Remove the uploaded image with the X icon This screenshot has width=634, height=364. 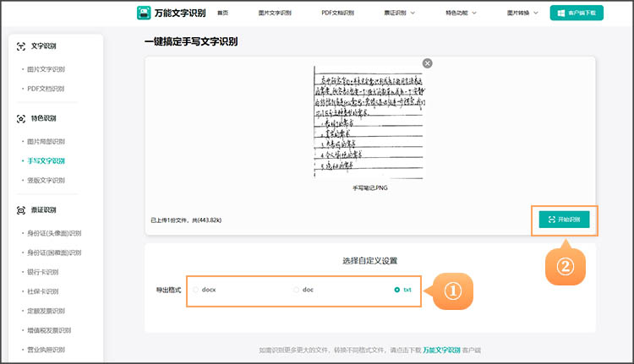(x=428, y=63)
